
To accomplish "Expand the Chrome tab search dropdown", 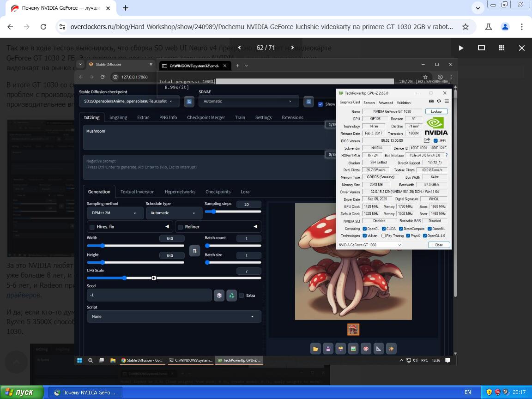I will (x=478, y=8).
